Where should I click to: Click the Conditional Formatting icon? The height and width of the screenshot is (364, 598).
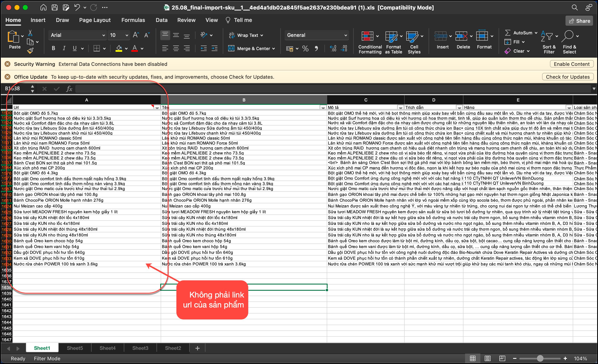pos(367,36)
